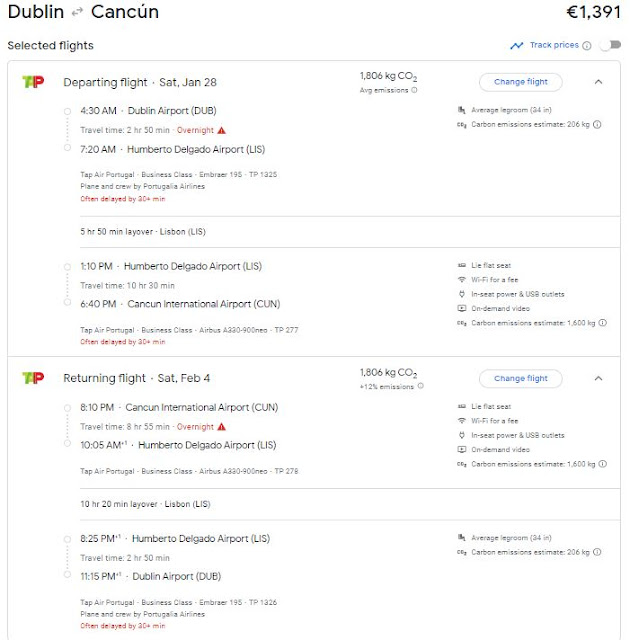Image resolution: width=630 pixels, height=640 pixels.
Task: Click the Track prices label
Action: pos(554,45)
